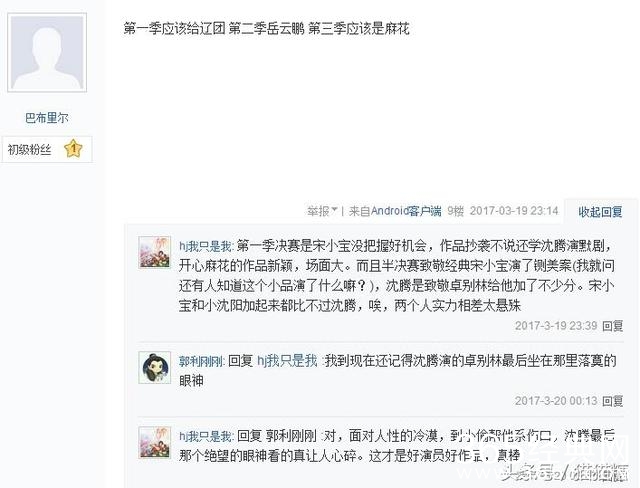Click the 9楼 floor number

[x=456, y=211]
